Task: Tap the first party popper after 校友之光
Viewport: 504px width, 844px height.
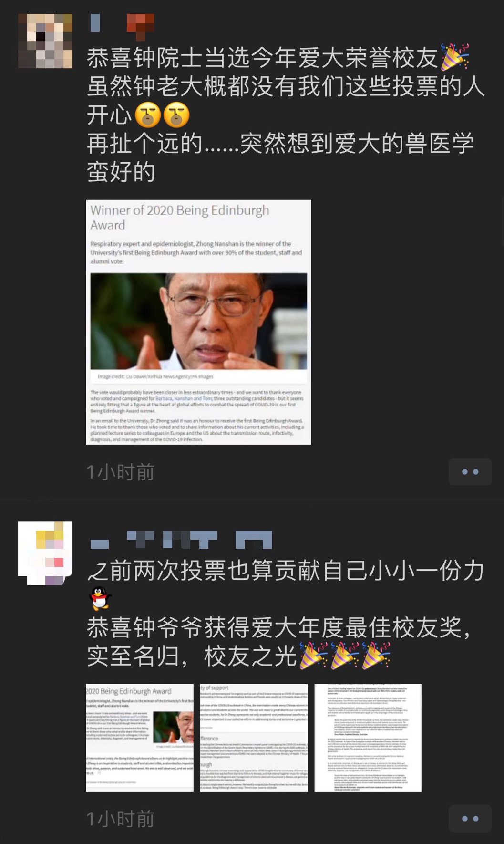Action: tap(313, 655)
